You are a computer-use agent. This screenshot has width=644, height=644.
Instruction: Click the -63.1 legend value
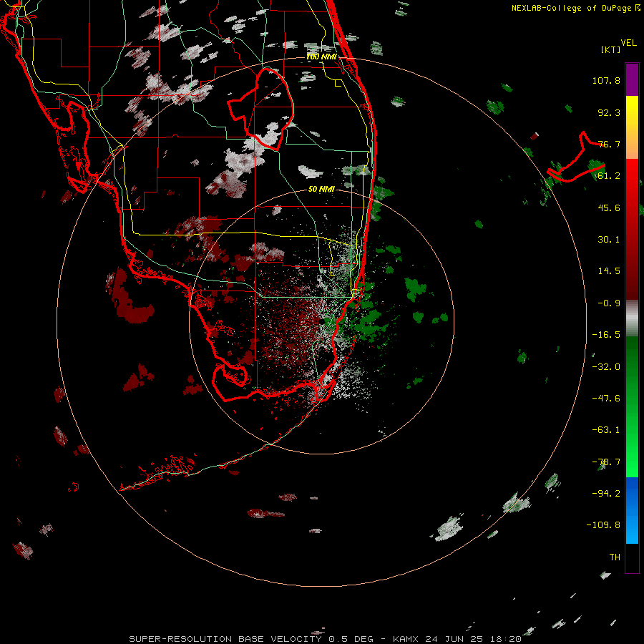(606, 430)
